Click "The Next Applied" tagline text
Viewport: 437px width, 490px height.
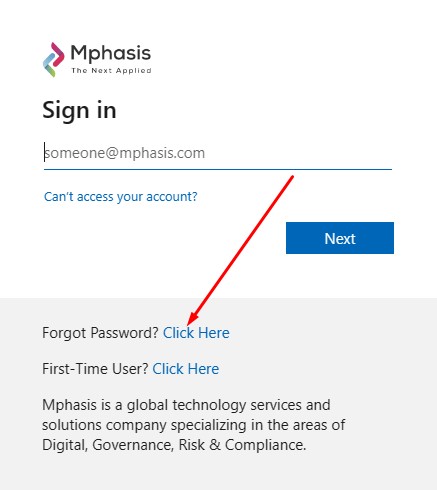point(111,71)
